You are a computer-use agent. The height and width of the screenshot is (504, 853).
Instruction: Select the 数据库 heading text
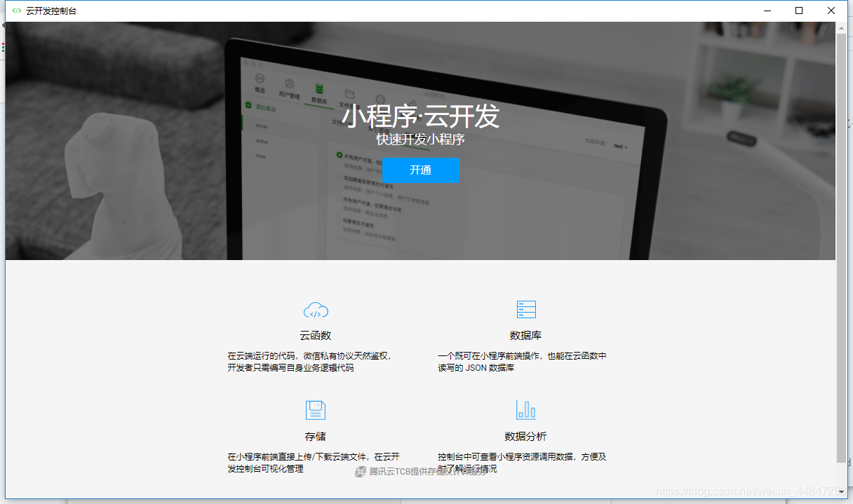click(526, 336)
